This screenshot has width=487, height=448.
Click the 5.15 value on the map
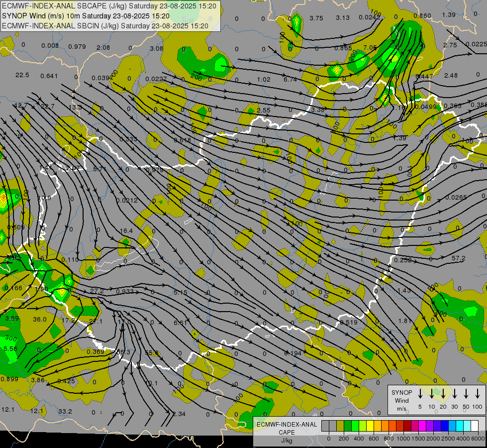pyautogui.click(x=181, y=293)
